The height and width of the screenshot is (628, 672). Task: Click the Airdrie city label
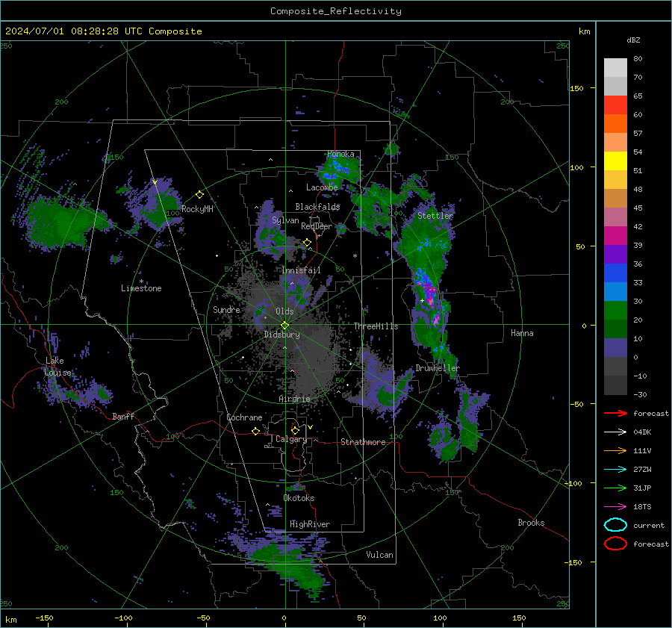pyautogui.click(x=294, y=399)
